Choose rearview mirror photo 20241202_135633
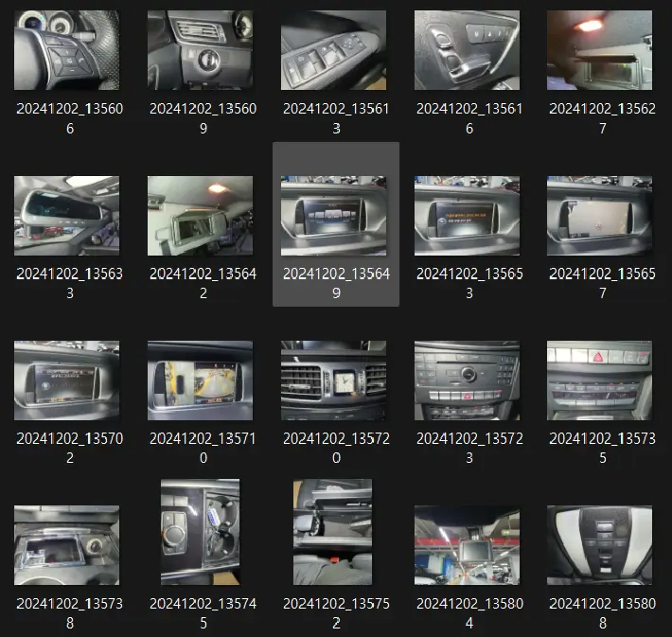This screenshot has width=672, height=637. pyautogui.click(x=67, y=216)
